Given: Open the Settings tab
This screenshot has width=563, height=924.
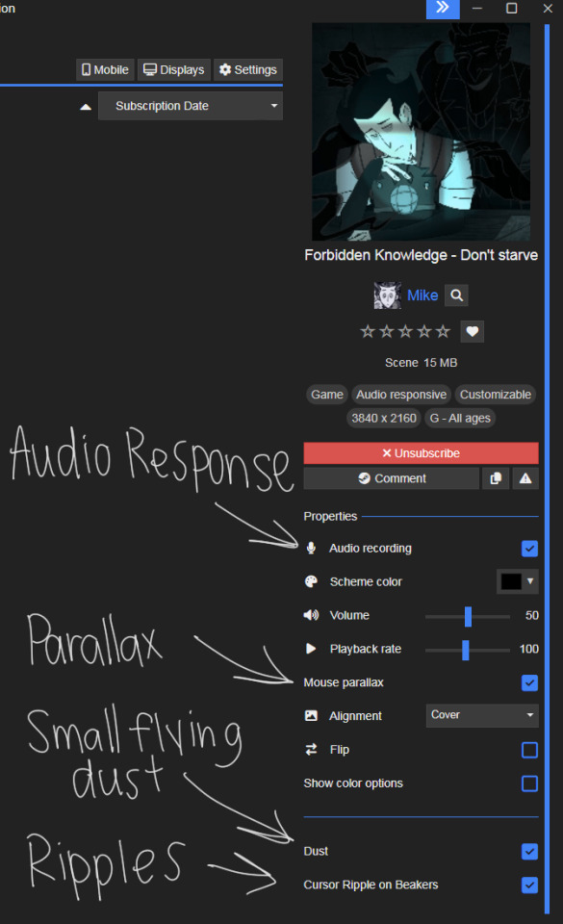Looking at the screenshot, I should pyautogui.click(x=248, y=69).
